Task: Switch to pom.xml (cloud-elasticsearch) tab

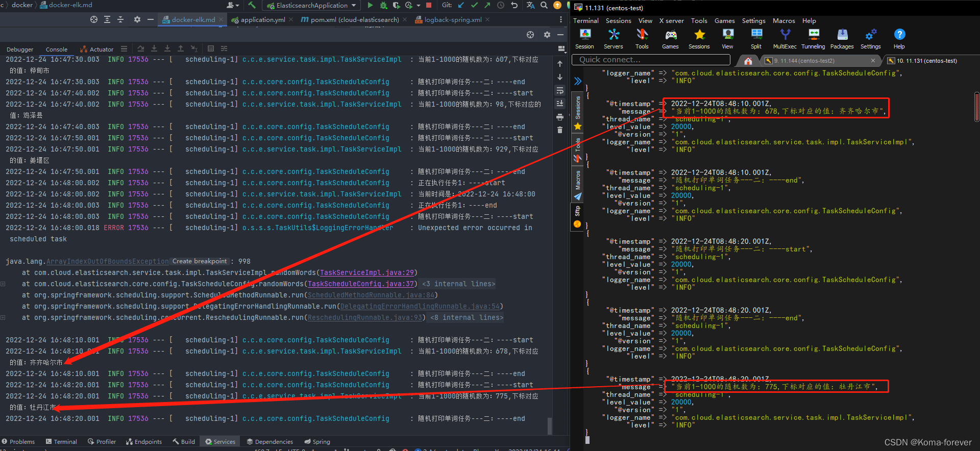Action: click(x=354, y=19)
